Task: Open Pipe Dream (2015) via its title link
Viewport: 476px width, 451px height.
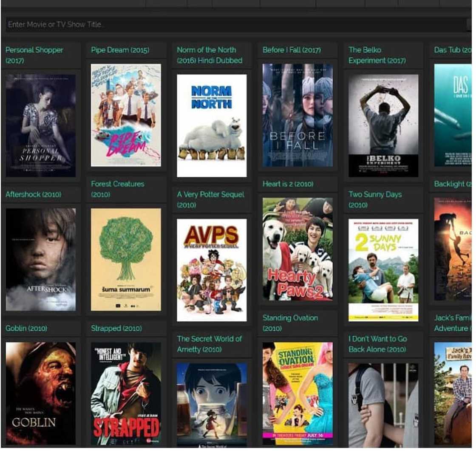Action: coord(119,50)
